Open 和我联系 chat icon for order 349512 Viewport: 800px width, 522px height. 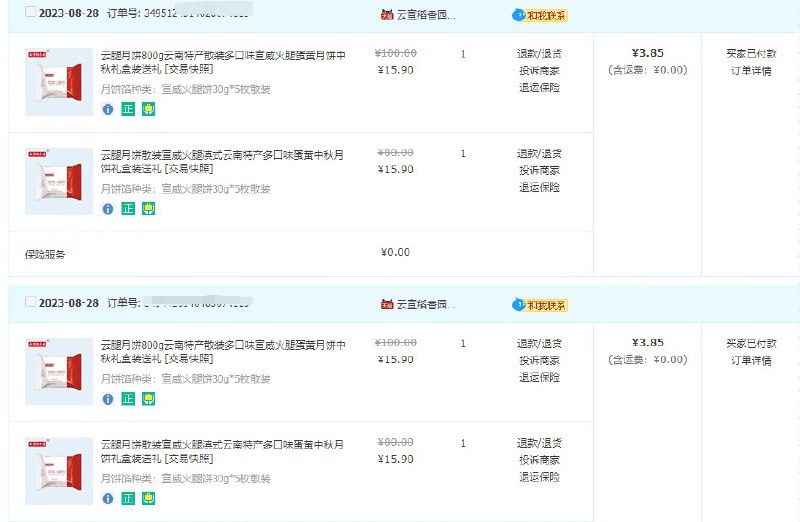click(x=540, y=15)
